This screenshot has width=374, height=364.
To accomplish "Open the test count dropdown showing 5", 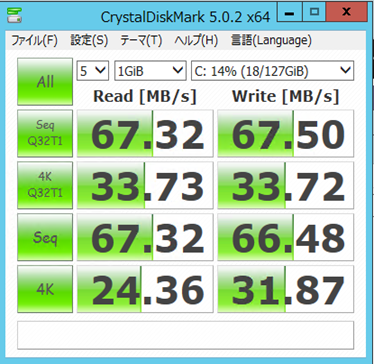I will coord(93,70).
